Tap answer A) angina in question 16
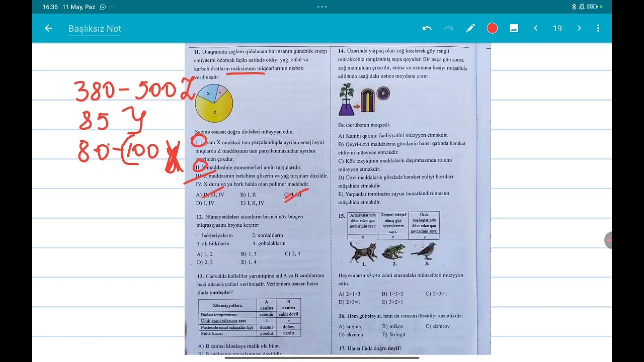 click(350, 326)
